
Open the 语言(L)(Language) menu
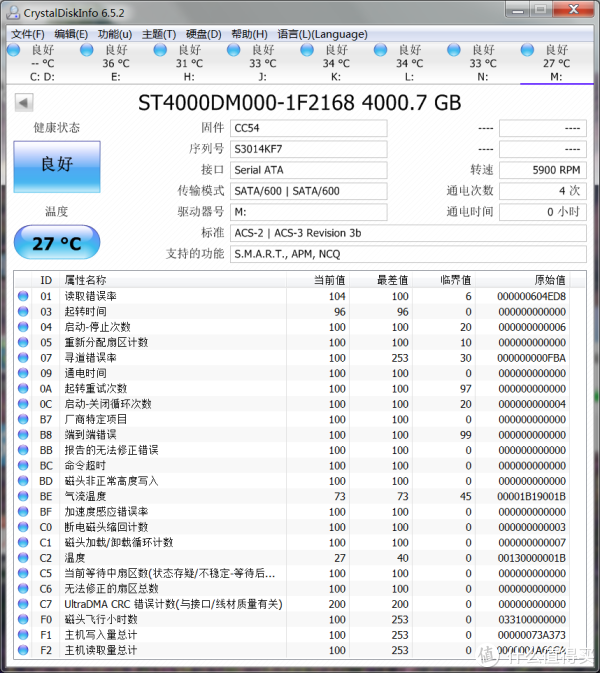coord(323,34)
